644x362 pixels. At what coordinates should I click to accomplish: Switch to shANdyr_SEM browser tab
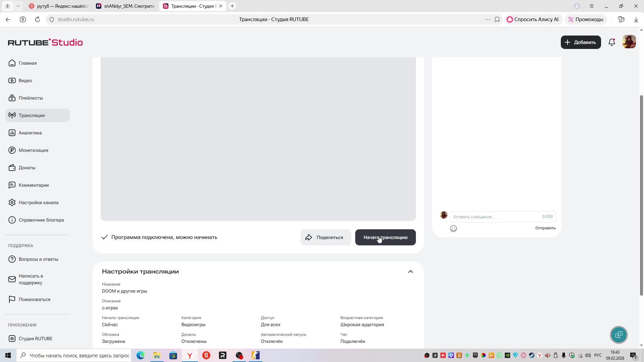pos(125,6)
